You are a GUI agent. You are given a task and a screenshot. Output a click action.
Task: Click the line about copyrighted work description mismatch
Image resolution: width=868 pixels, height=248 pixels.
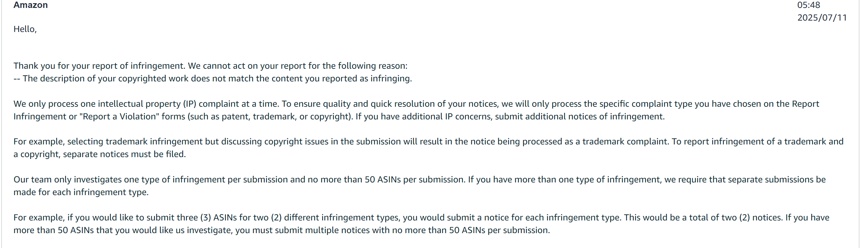[x=213, y=79]
